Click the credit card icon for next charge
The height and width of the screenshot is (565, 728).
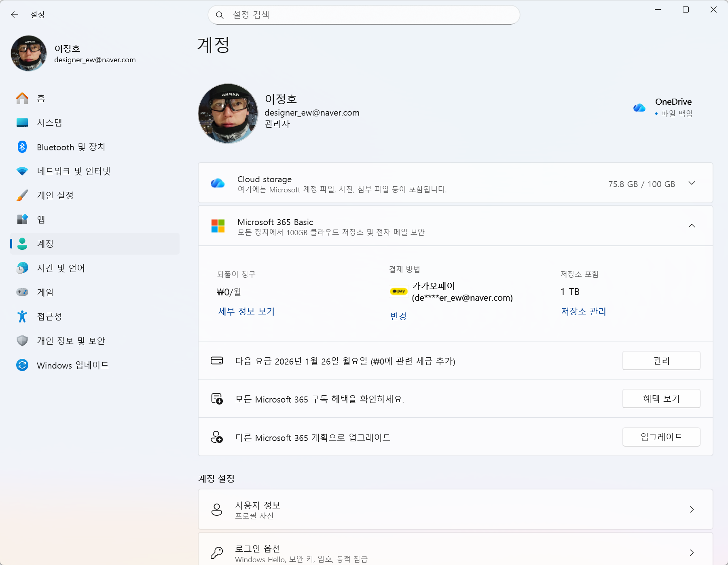click(217, 361)
